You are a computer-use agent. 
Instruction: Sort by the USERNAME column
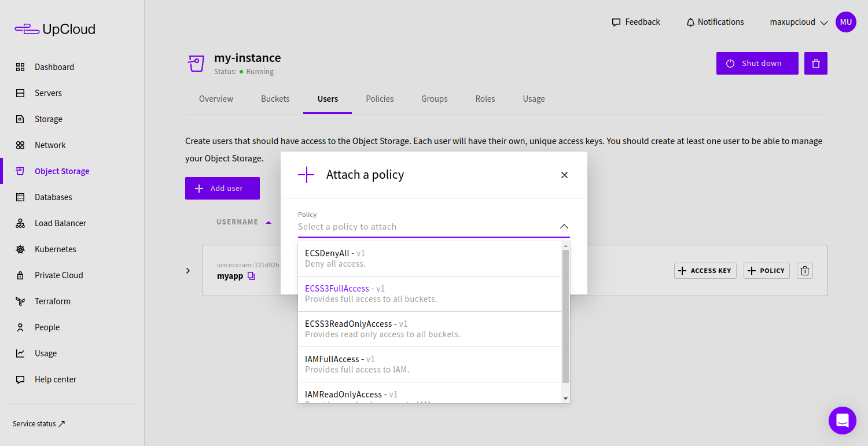(x=244, y=222)
